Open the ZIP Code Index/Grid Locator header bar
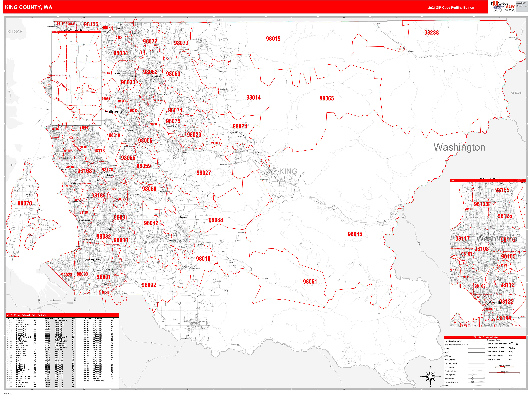The height and width of the screenshot is (395, 532). pyautogui.click(x=26, y=315)
